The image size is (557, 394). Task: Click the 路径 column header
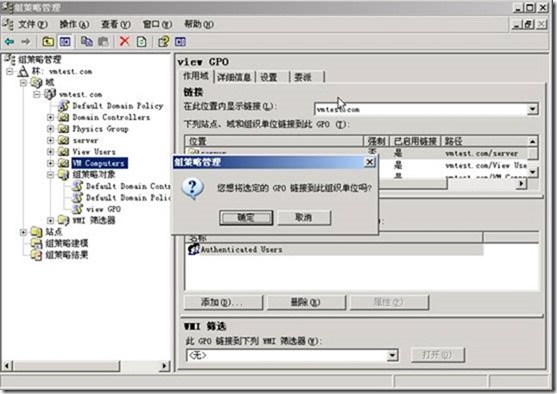point(484,141)
